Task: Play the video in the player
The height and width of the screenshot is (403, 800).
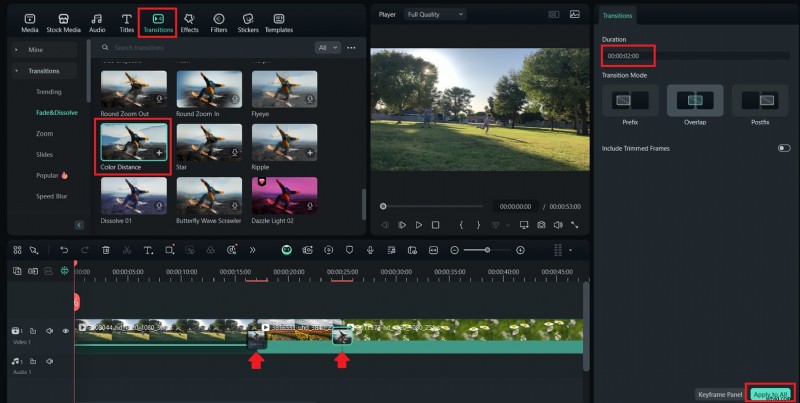Action: [x=419, y=225]
